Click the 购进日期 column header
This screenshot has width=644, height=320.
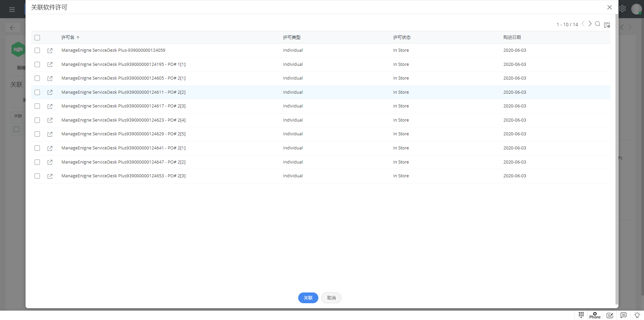(x=512, y=37)
